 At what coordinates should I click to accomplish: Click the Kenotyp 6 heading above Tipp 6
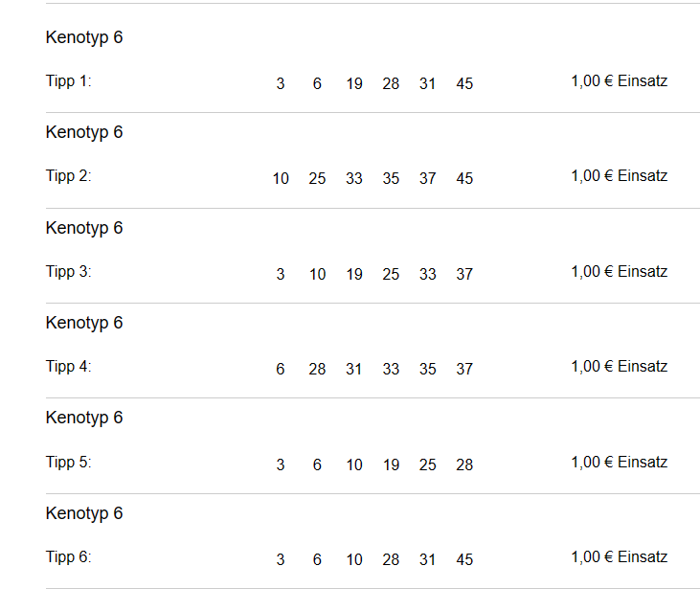coord(84,513)
